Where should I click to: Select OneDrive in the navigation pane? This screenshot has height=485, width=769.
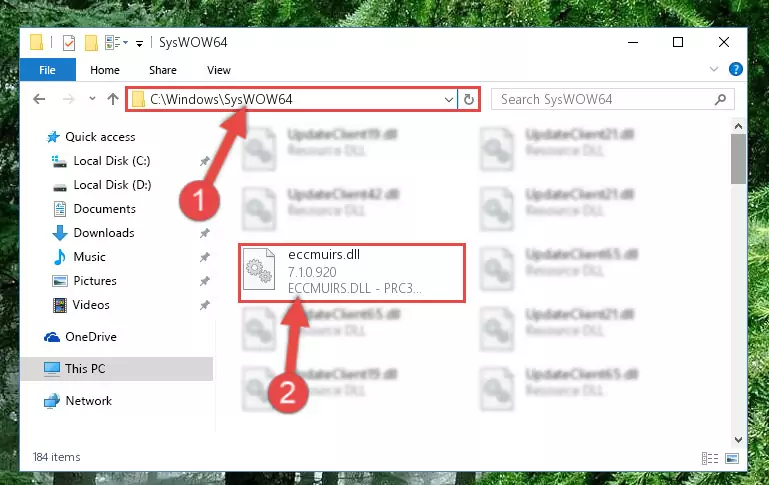tap(91, 337)
